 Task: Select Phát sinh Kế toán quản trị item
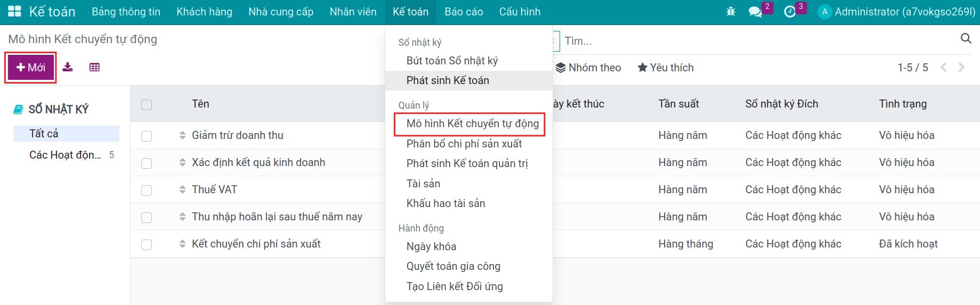coord(469,163)
